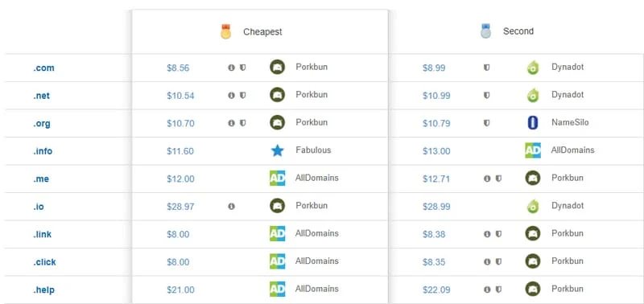Open the .net domain link

42,96
